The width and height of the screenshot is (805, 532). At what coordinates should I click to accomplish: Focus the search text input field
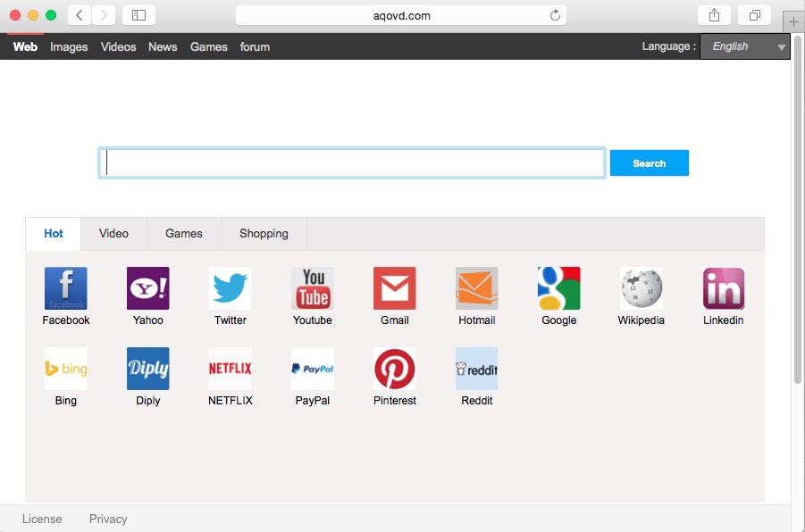click(x=352, y=163)
